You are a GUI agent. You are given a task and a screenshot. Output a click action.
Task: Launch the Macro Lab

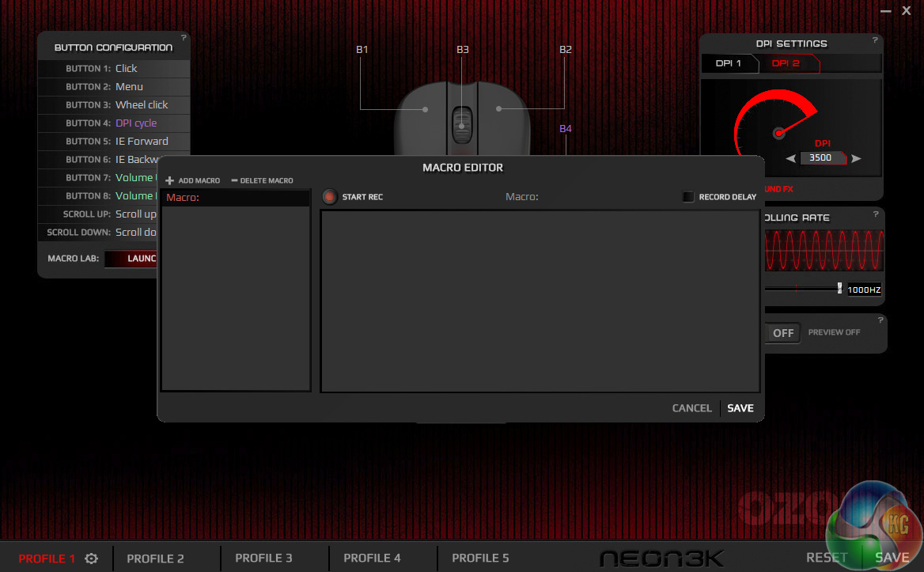tap(131, 259)
